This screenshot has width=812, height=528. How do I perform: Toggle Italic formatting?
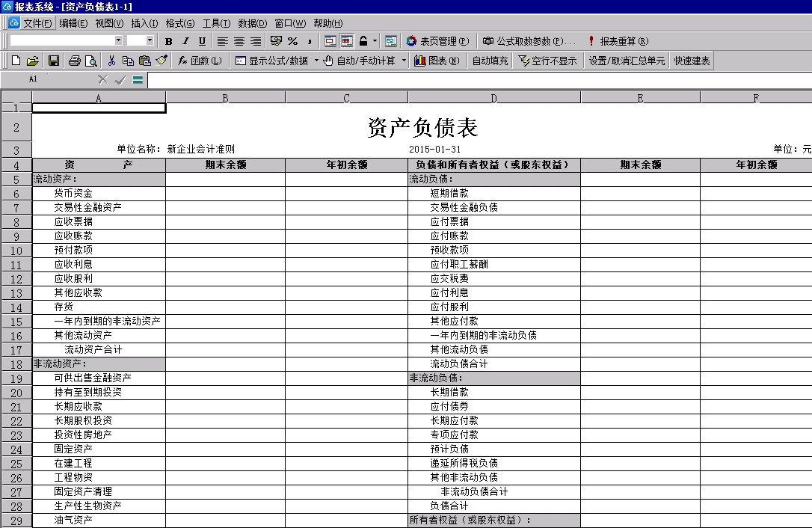click(185, 41)
